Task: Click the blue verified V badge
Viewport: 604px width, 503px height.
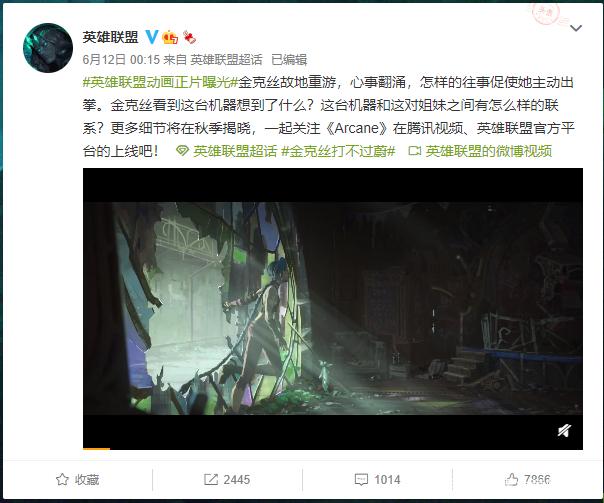Action: [152, 37]
